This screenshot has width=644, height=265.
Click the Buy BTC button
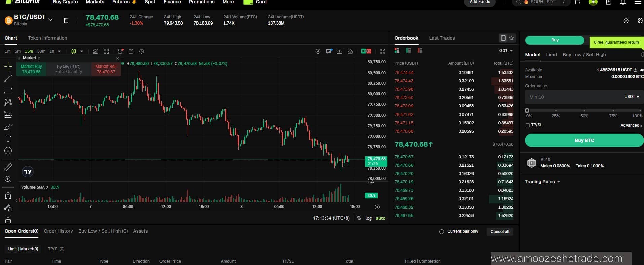click(584, 140)
